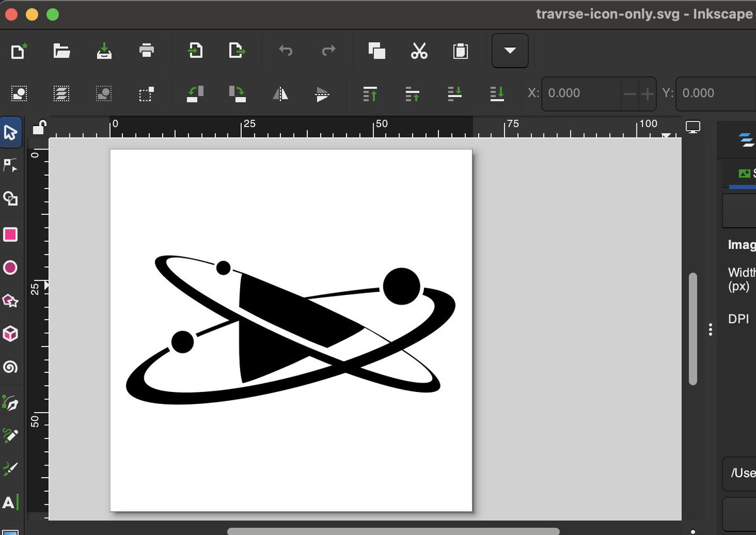Click the panel resize three-dot handle

tap(710, 330)
